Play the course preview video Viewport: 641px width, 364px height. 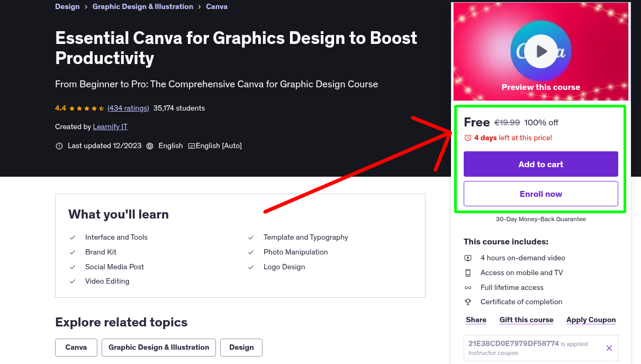(x=541, y=51)
